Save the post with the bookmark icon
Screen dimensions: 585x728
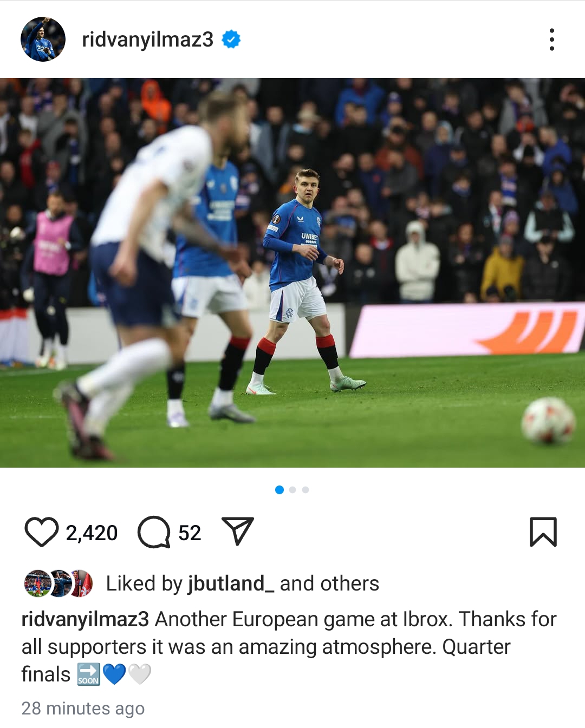pos(543,532)
